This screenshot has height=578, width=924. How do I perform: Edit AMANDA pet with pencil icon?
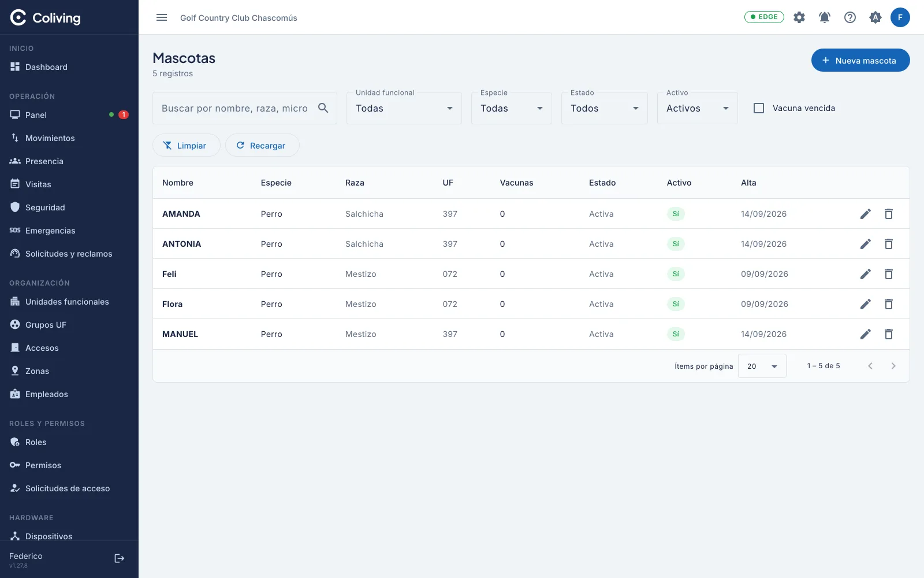pos(866,214)
